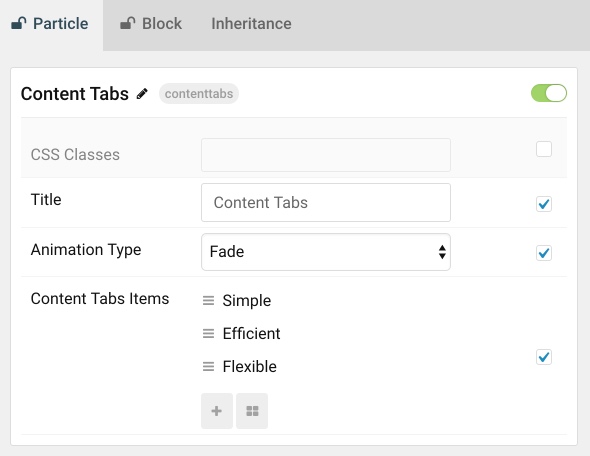Click the pencil icon beside Content Tabs

click(142, 94)
